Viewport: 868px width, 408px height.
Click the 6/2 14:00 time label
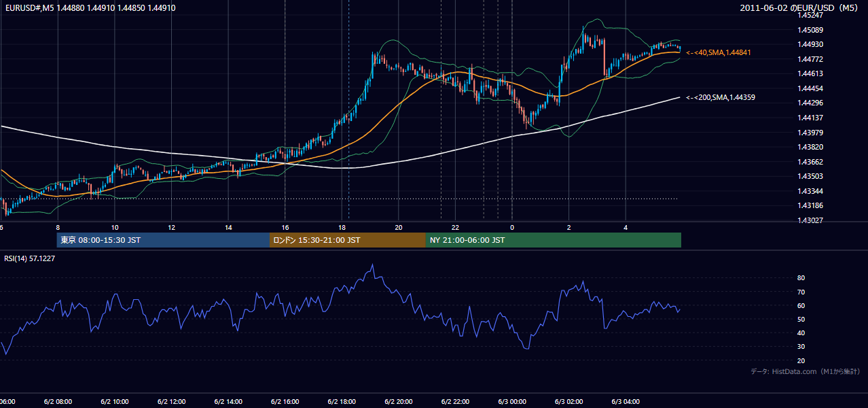[x=228, y=402]
